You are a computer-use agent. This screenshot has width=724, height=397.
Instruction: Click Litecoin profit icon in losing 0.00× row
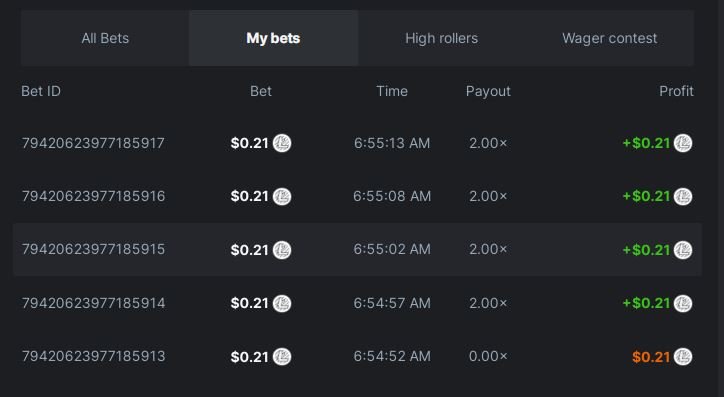click(683, 356)
